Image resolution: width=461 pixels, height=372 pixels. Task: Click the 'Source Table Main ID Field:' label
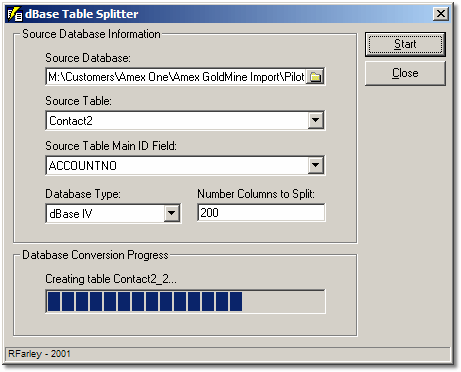[111, 146]
